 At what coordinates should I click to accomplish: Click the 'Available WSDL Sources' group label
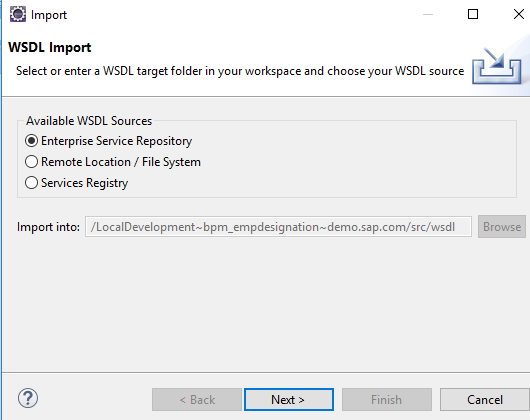tap(89, 121)
